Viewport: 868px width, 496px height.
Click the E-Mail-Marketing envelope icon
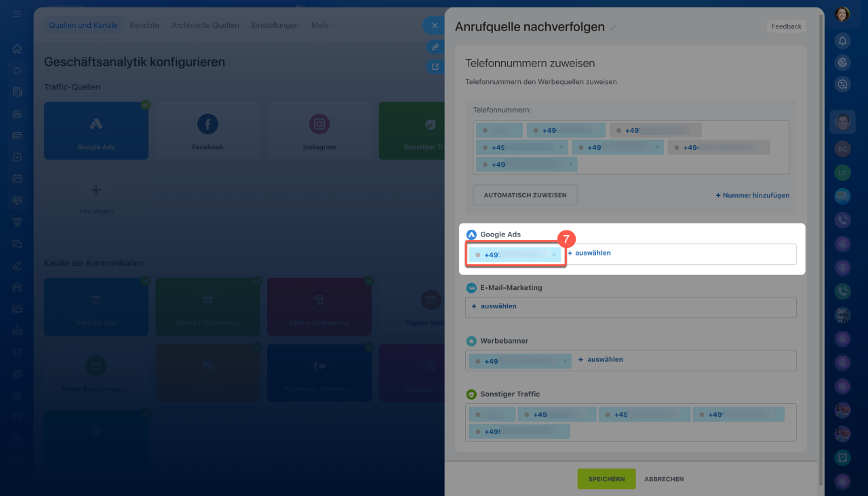pos(471,287)
